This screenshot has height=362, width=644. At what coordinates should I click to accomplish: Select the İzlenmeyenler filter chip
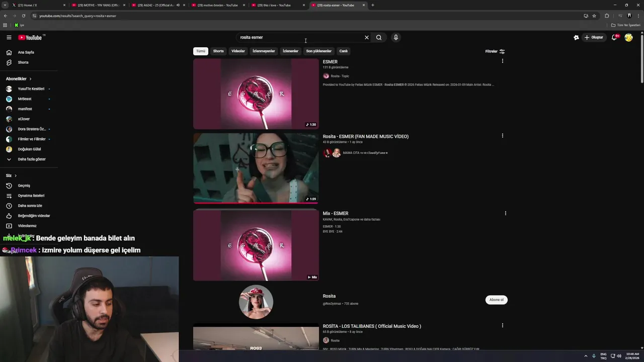264,51
